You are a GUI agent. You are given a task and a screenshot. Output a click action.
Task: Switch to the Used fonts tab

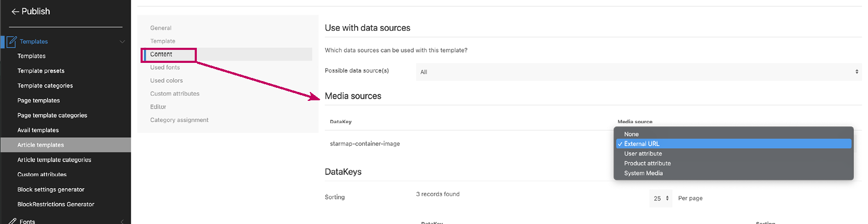(165, 68)
